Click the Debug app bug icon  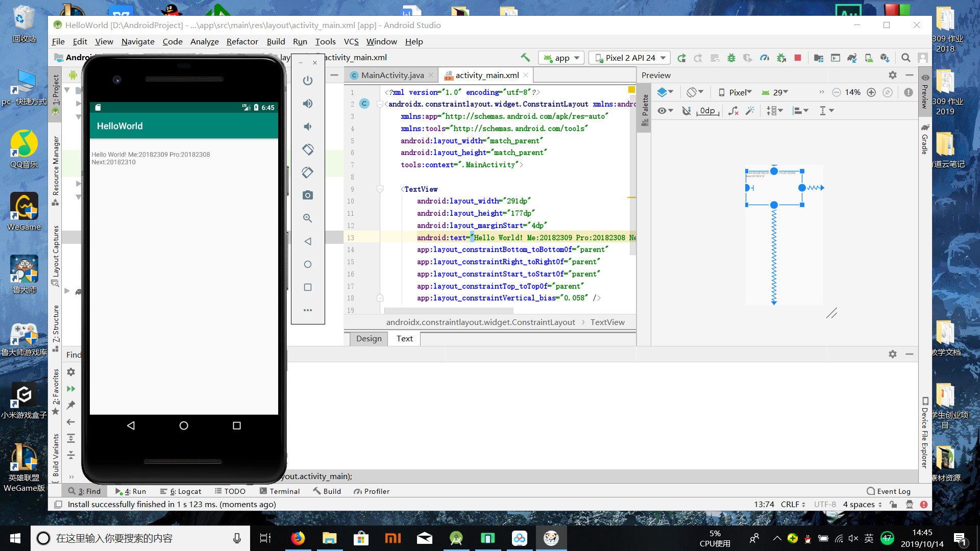(731, 58)
